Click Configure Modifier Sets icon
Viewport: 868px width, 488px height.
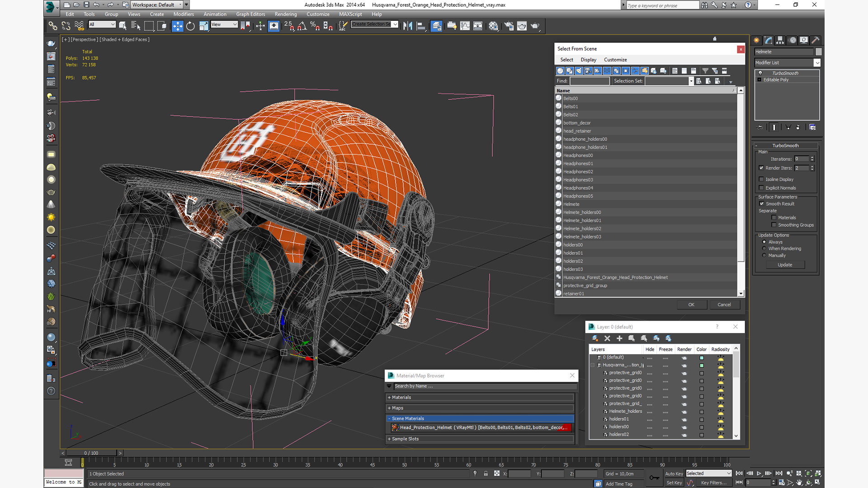coord(812,127)
